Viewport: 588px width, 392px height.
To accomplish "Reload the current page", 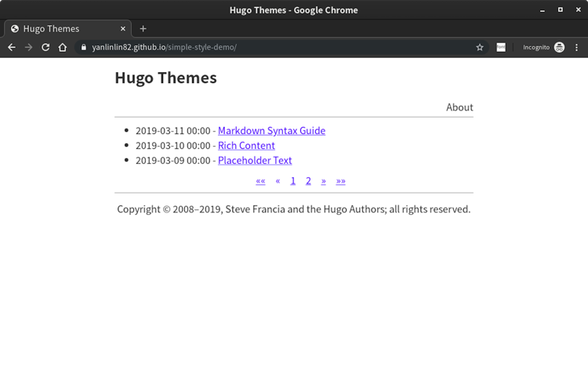I will [x=45, y=47].
